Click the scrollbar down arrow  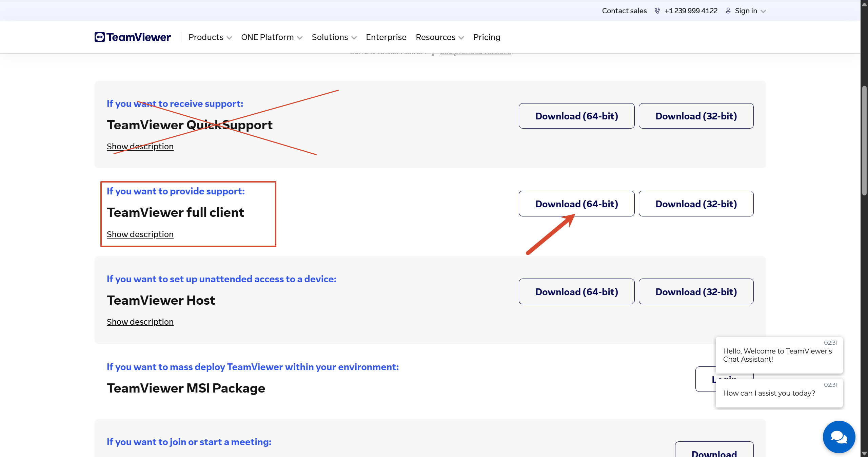[864, 454]
